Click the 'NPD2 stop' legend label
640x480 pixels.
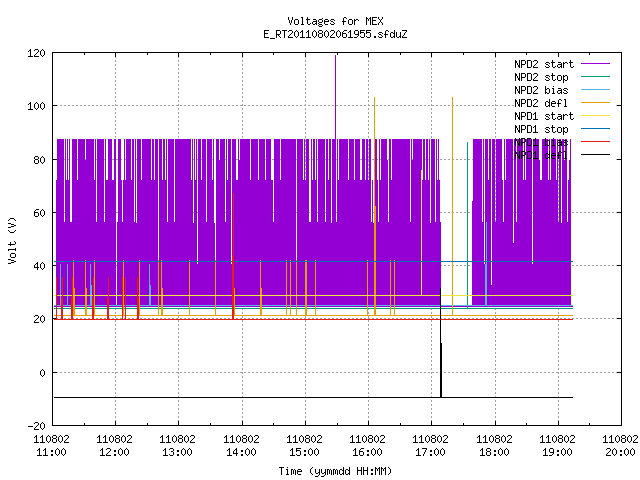point(541,77)
